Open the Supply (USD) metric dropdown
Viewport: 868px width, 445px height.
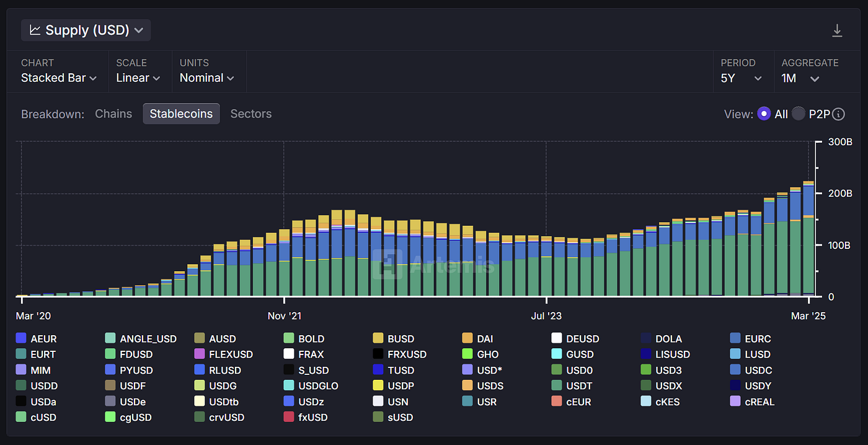[x=86, y=30]
